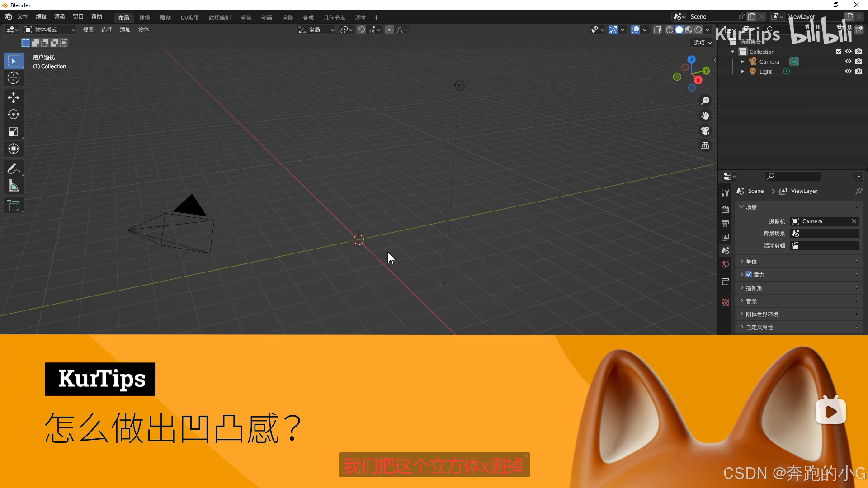Viewport: 868px width, 488px height.
Task: Switch to the 建模 modeling workspace tab
Action: click(x=145, y=18)
